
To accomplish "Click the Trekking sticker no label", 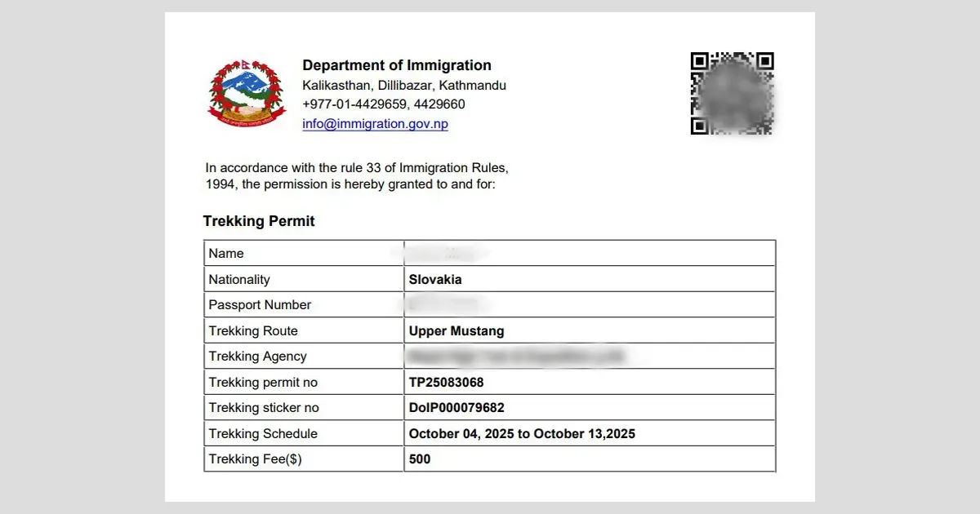I will [264, 408].
